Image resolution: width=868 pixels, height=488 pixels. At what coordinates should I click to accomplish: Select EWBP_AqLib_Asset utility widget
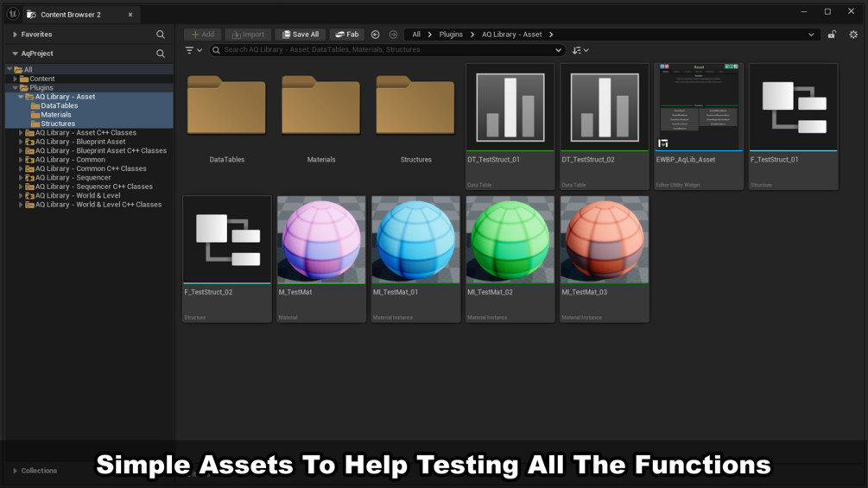pos(699,127)
